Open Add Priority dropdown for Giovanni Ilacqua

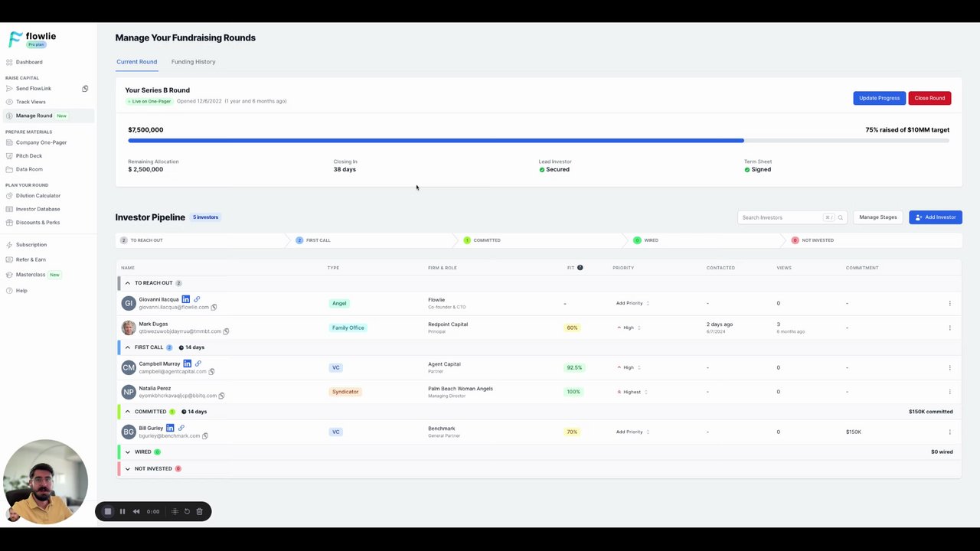point(632,303)
